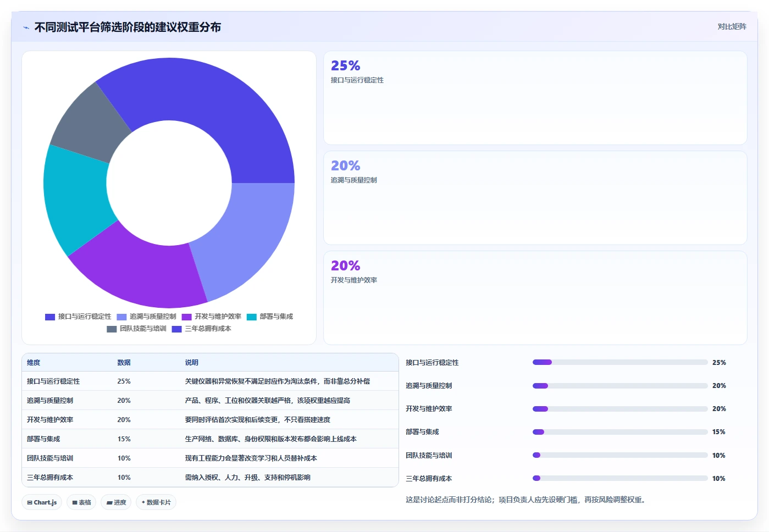Click the 15% cell in the table
The image size is (769, 532).
pyautogui.click(x=124, y=439)
